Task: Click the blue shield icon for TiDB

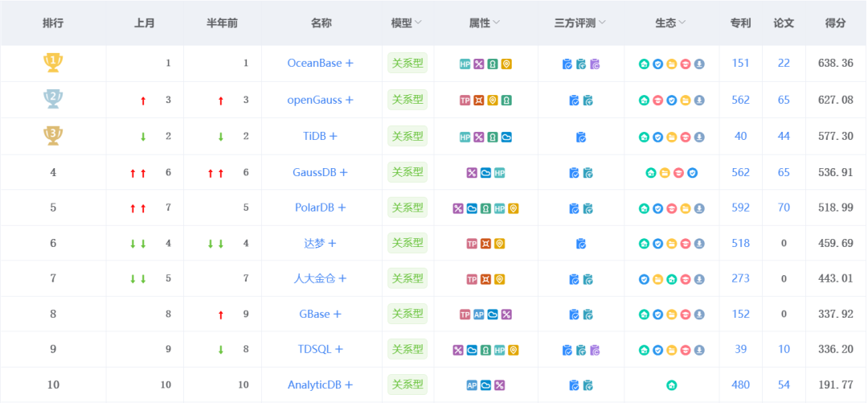Action: point(657,137)
